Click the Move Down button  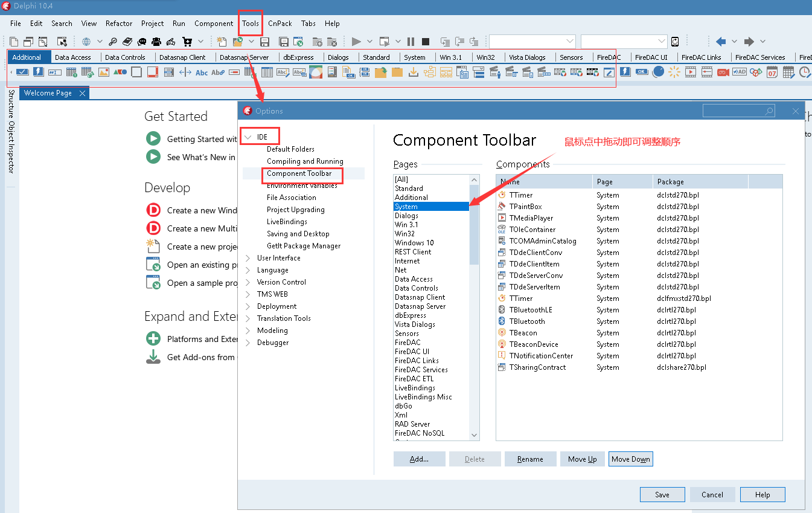coord(631,459)
